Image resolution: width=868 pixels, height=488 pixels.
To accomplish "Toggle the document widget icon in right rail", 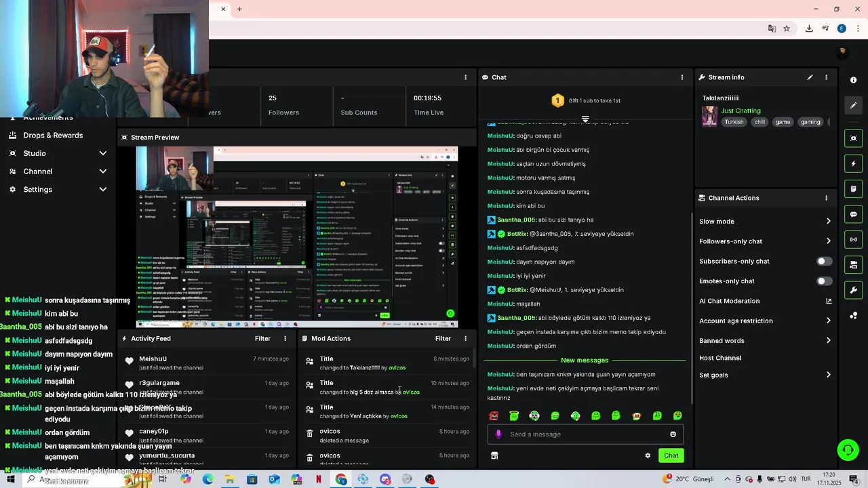I will pos(853,189).
